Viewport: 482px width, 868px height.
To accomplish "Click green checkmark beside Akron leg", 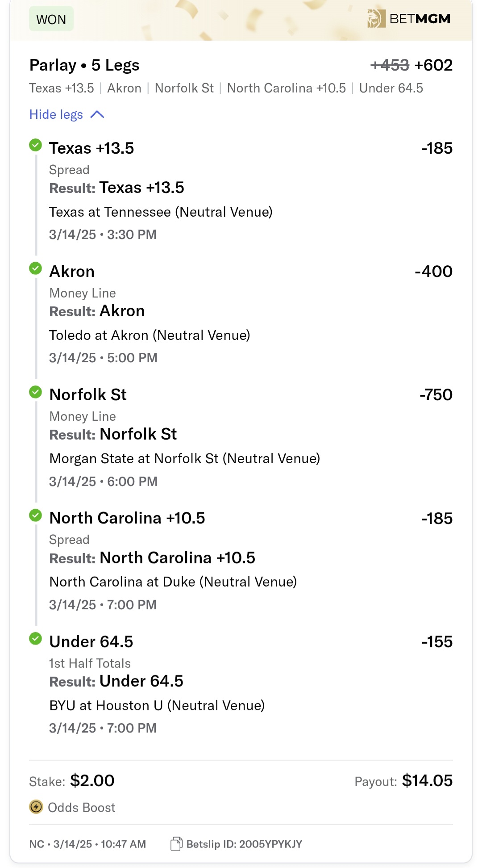I will [35, 268].
